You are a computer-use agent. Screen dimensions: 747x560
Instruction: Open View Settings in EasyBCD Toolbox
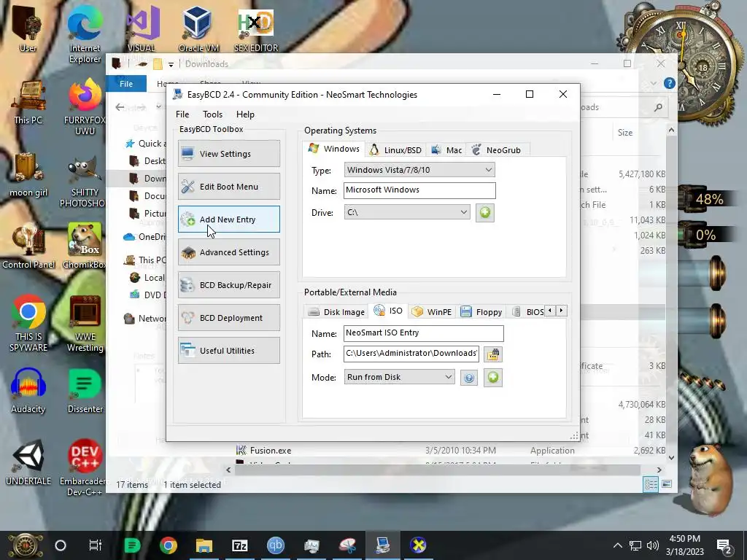(228, 153)
